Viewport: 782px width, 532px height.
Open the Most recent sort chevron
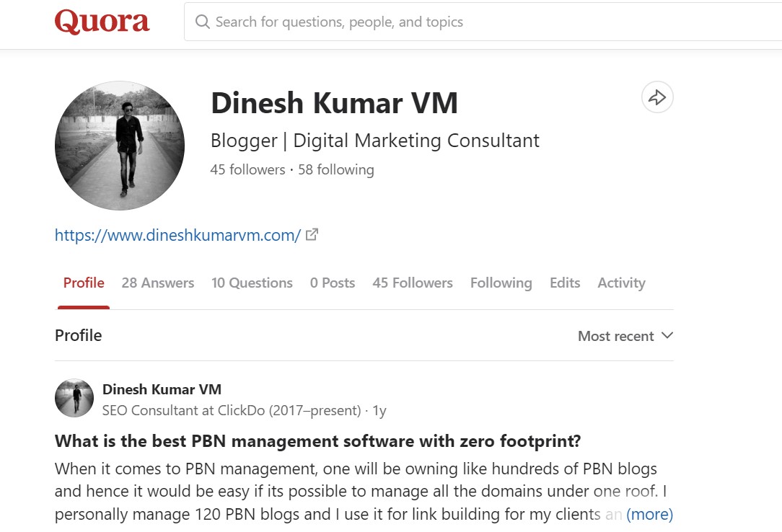click(667, 335)
